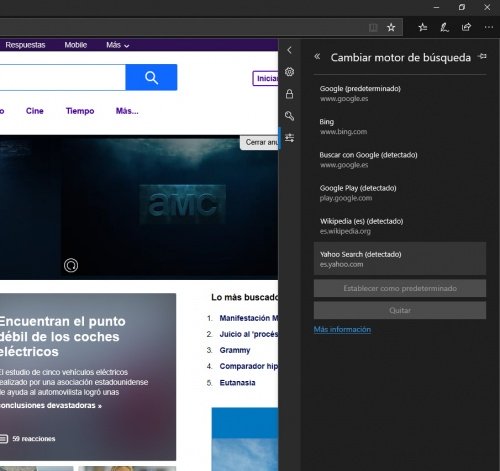The width and height of the screenshot is (500, 471).
Task: Select Bing search engine entry
Action: (x=400, y=127)
